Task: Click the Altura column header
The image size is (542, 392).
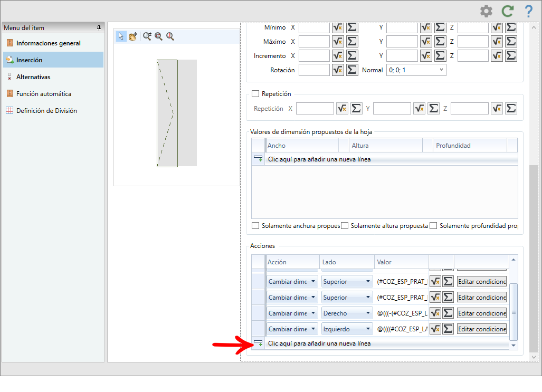Action: [x=386, y=146]
